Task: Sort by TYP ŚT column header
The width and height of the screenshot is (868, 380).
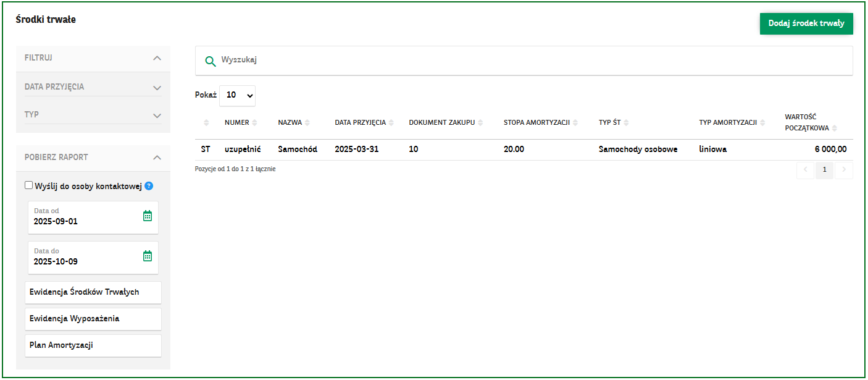Action: point(614,122)
